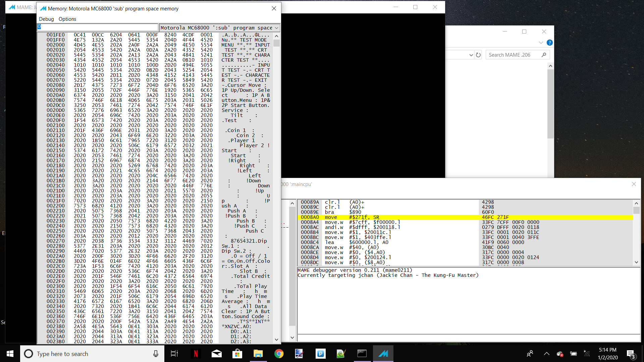Click the disassembly view scroll-down arrow
The width and height of the screenshot is (644, 362).
636,262
